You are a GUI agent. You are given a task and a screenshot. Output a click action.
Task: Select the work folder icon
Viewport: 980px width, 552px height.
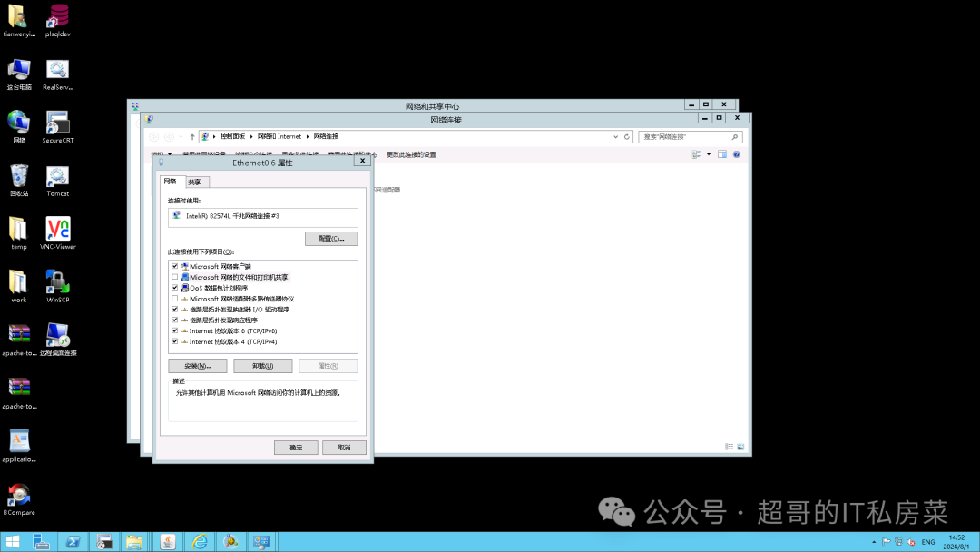click(19, 286)
